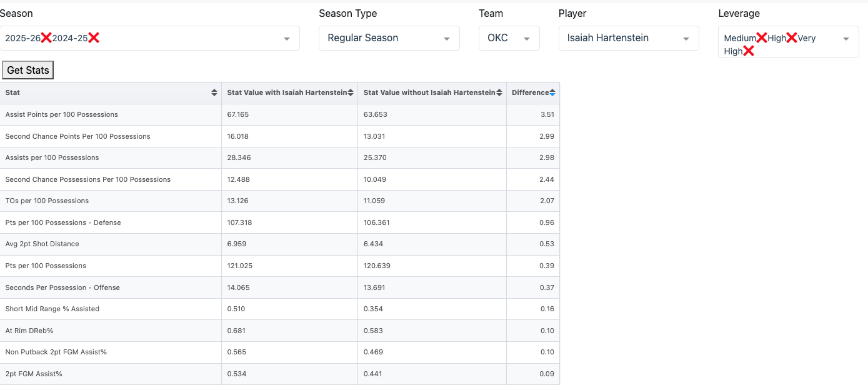Click the value 107.318
The height and width of the screenshot is (385, 868).
(240, 222)
